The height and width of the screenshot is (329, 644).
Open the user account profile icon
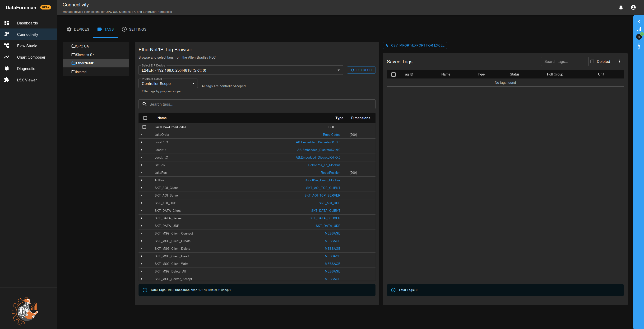coord(633,8)
